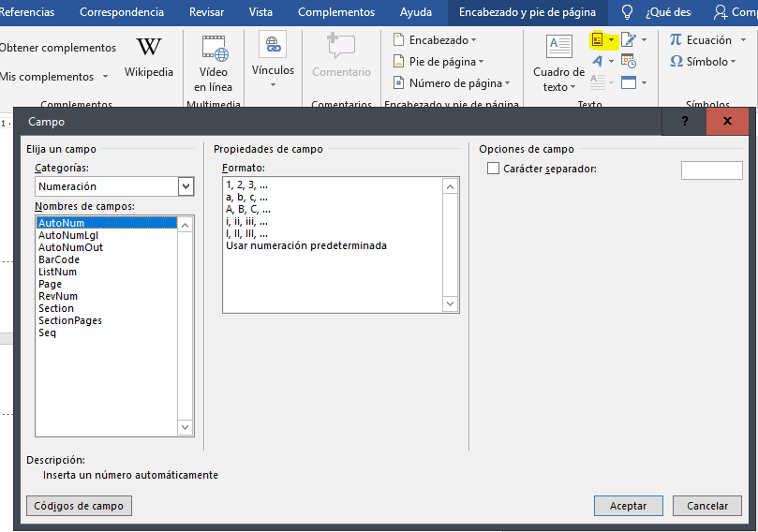
Task: Toggle the Carácter separador checkbox
Action: tap(493, 169)
